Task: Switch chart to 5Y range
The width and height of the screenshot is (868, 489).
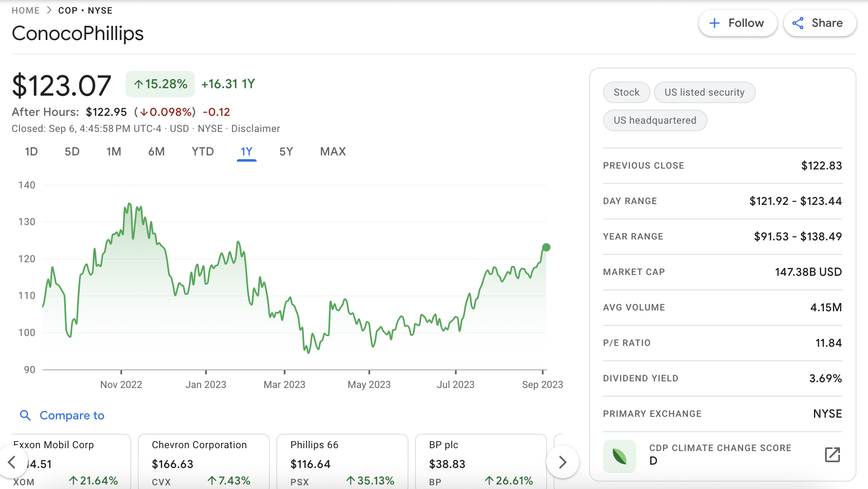Action: pyautogui.click(x=286, y=152)
